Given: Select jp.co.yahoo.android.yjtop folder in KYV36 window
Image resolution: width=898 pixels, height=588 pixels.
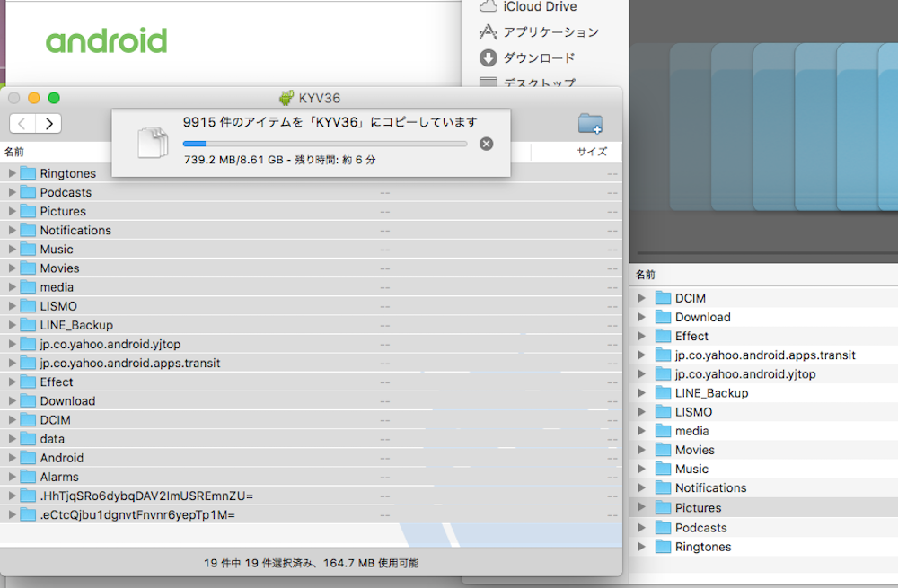Looking at the screenshot, I should pyautogui.click(x=110, y=344).
